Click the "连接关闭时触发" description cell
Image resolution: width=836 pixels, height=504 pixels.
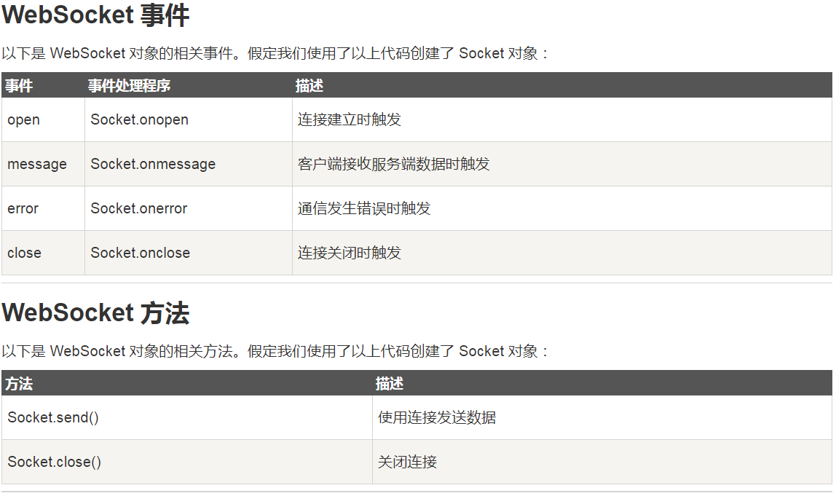pos(350,253)
